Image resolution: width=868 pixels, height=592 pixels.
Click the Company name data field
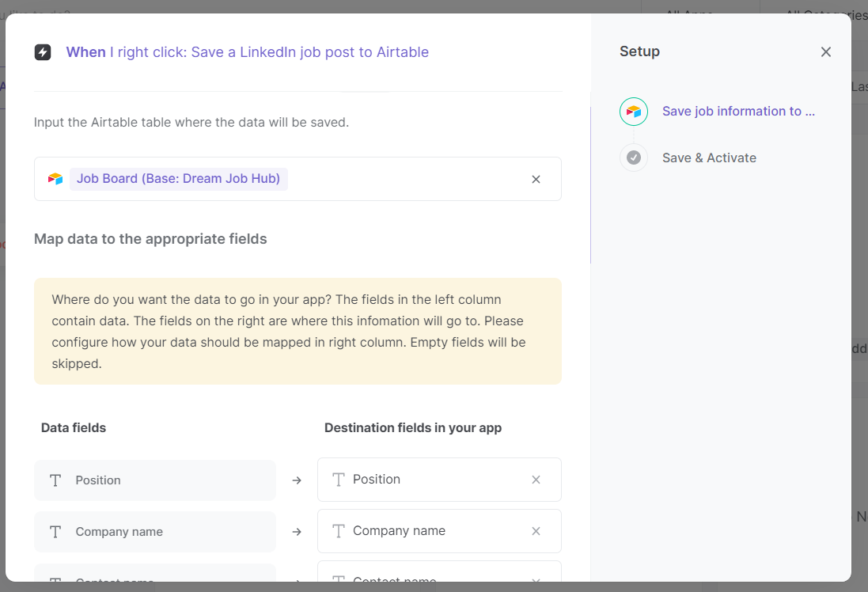point(155,532)
